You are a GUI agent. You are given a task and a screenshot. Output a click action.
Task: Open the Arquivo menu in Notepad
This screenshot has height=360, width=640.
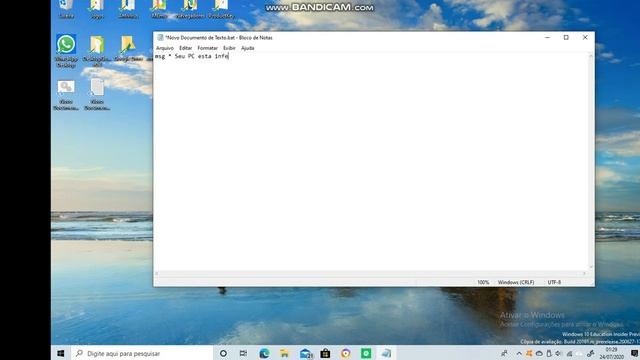[164, 48]
